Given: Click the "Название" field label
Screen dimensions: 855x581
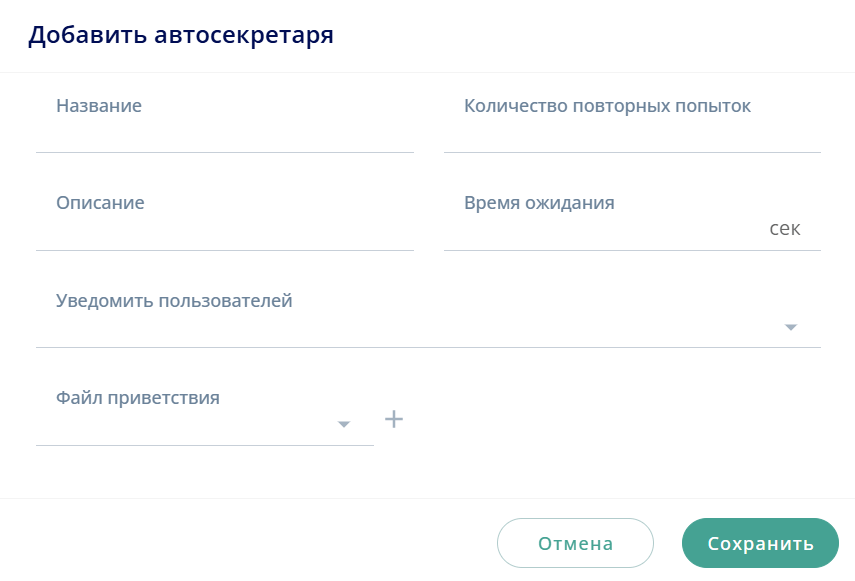Looking at the screenshot, I should [x=99, y=105].
